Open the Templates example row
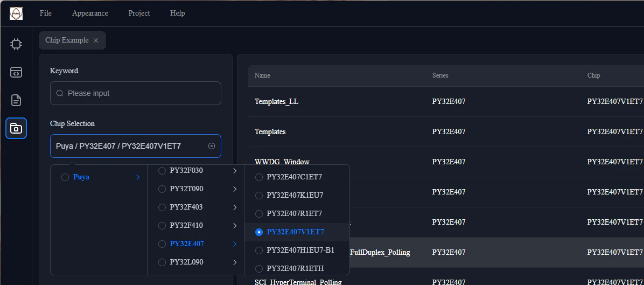This screenshot has width=644, height=285. pyautogui.click(x=446, y=132)
